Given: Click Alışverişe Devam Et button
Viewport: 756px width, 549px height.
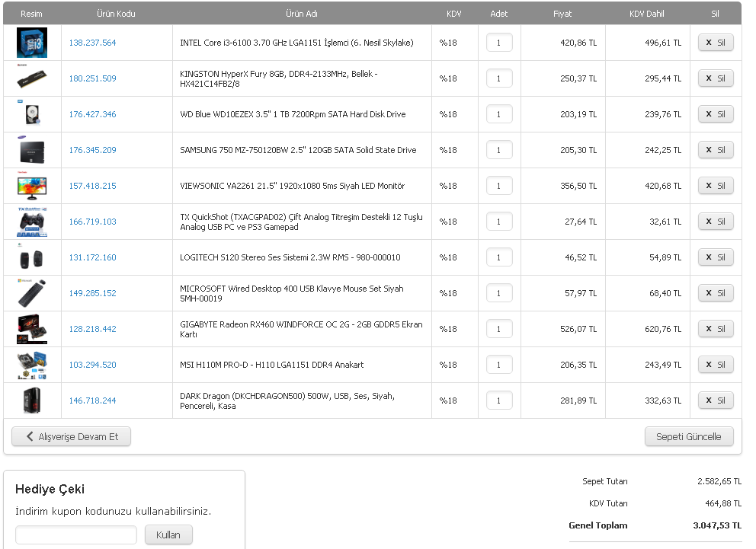Looking at the screenshot, I should click(x=72, y=436).
